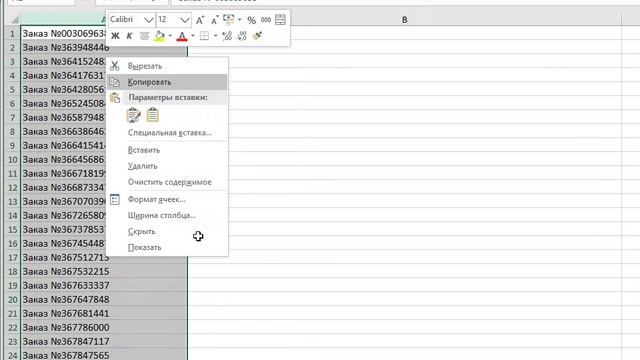Decrease font size in mini toolbar
Image resolution: width=640 pixels, height=360 pixels.
pos(214,20)
